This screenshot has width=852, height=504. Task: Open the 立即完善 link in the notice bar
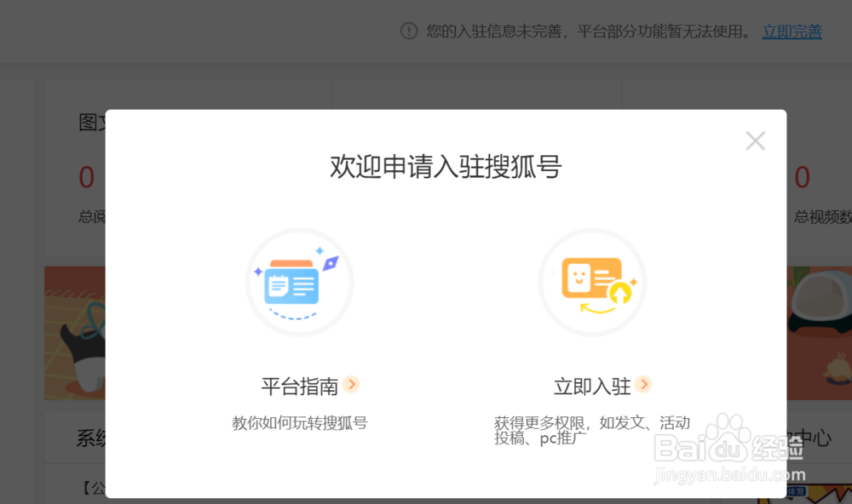[x=792, y=31]
